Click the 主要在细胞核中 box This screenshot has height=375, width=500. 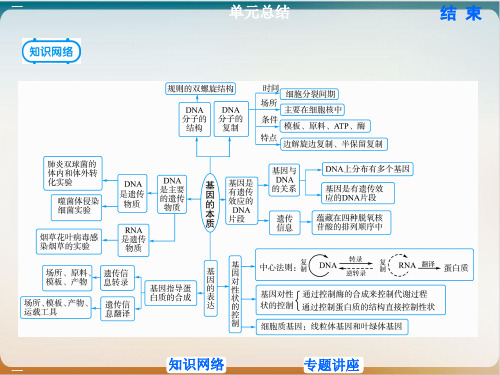(313, 110)
